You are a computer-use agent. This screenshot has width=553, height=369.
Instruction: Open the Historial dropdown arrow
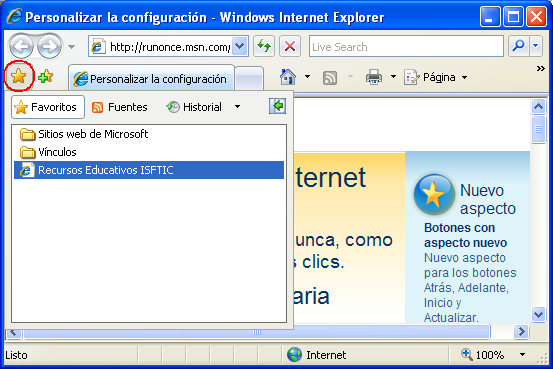[237, 107]
